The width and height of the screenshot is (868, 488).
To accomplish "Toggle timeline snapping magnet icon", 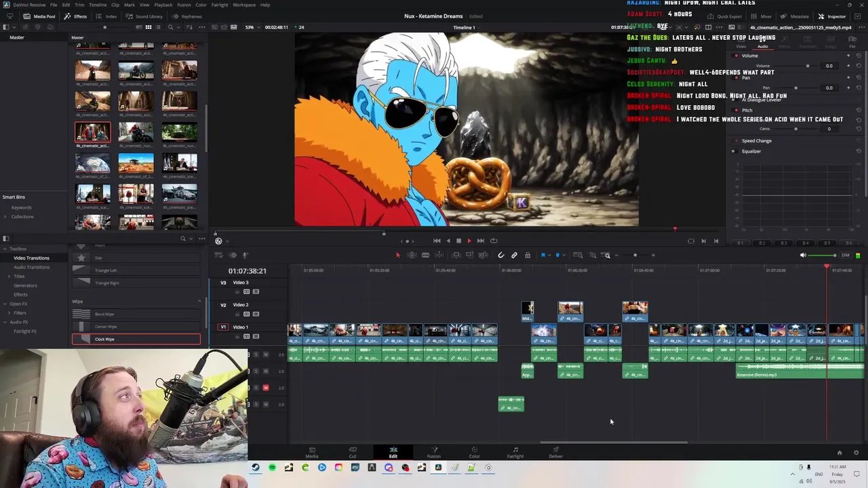I will 500,256.
